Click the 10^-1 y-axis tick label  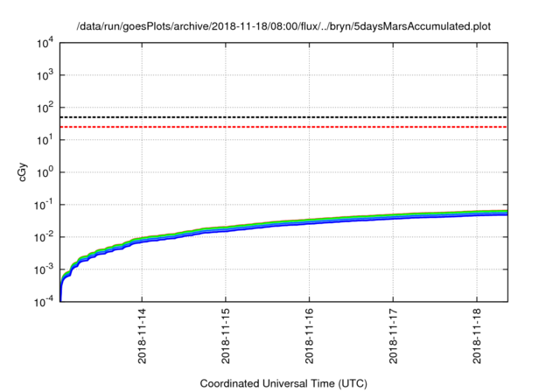[44, 205]
